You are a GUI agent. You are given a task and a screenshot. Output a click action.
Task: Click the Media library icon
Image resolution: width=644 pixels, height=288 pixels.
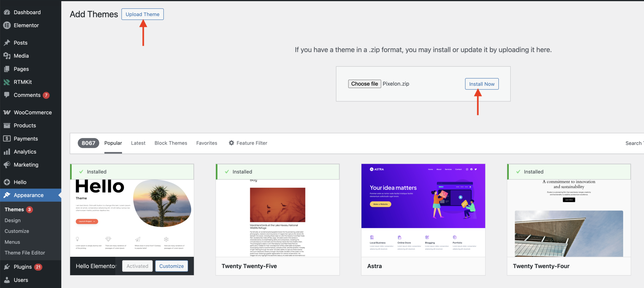coord(7,56)
